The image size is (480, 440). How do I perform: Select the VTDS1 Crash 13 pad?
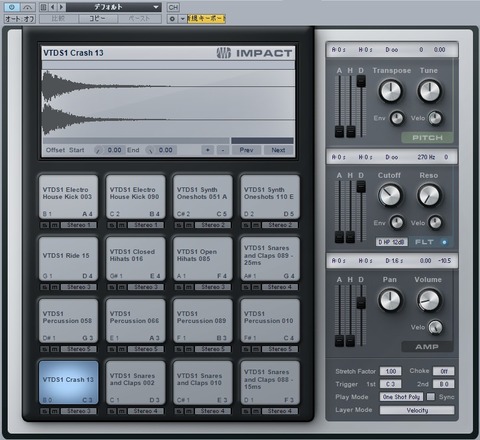coord(68,382)
